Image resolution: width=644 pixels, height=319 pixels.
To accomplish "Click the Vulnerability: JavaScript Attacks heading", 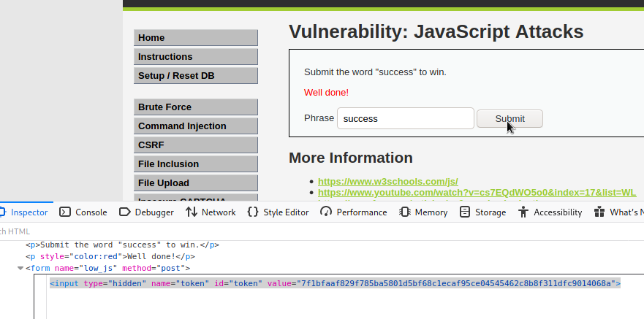I will point(436,31).
